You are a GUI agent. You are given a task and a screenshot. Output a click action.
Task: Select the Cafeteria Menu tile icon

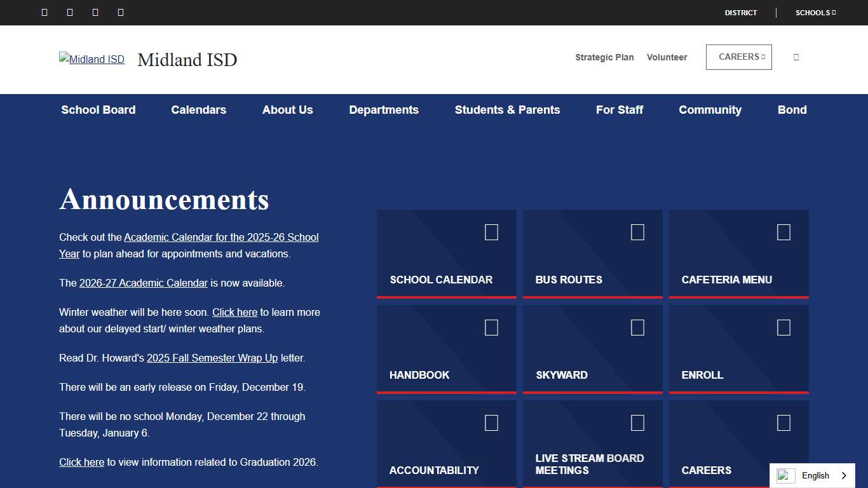coord(783,233)
